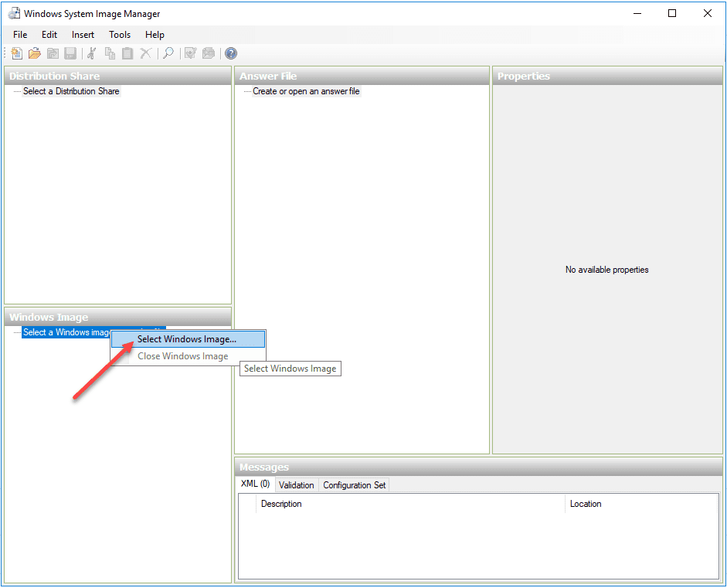Click the Distribution Share pane header
Screen dimensions: 727x588
coord(117,76)
